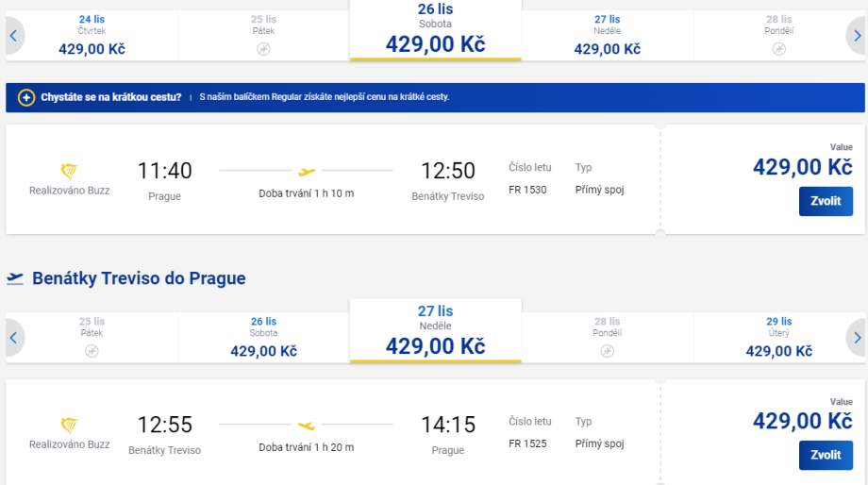The height and width of the screenshot is (485, 868).
Task: Click the Ryanair harp logo on the Prague flight
Action: 69,171
